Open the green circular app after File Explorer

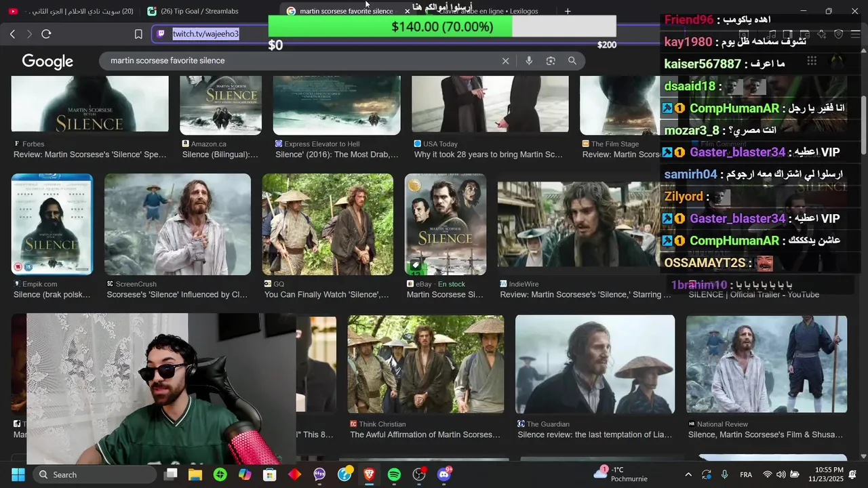pos(220,474)
